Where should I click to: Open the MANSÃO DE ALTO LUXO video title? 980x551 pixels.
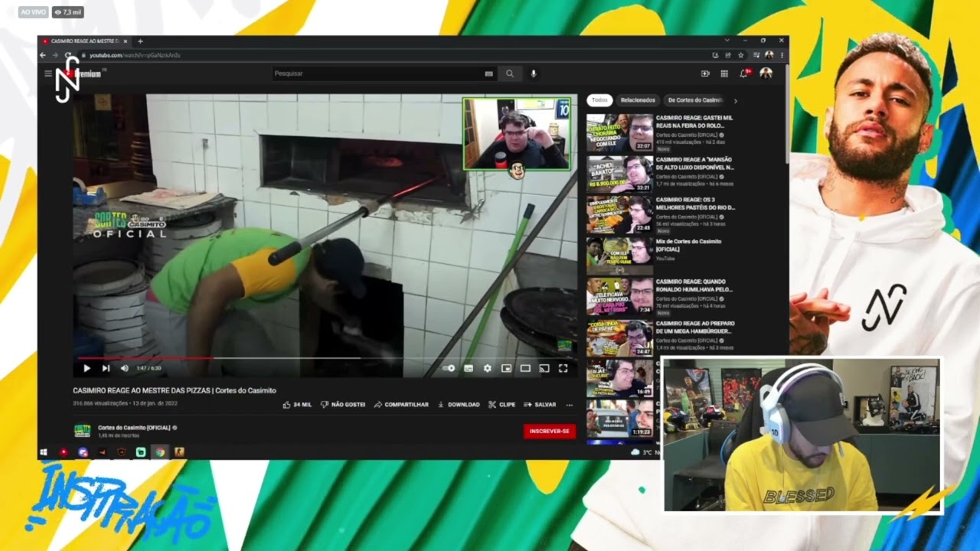point(694,163)
